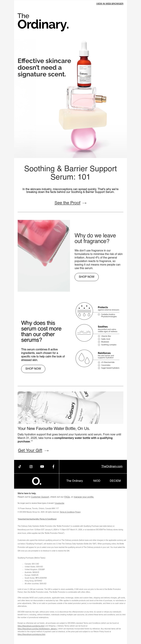Click 'See the Proof' link
The width and height of the screenshot is (141, 644).
[68, 203]
